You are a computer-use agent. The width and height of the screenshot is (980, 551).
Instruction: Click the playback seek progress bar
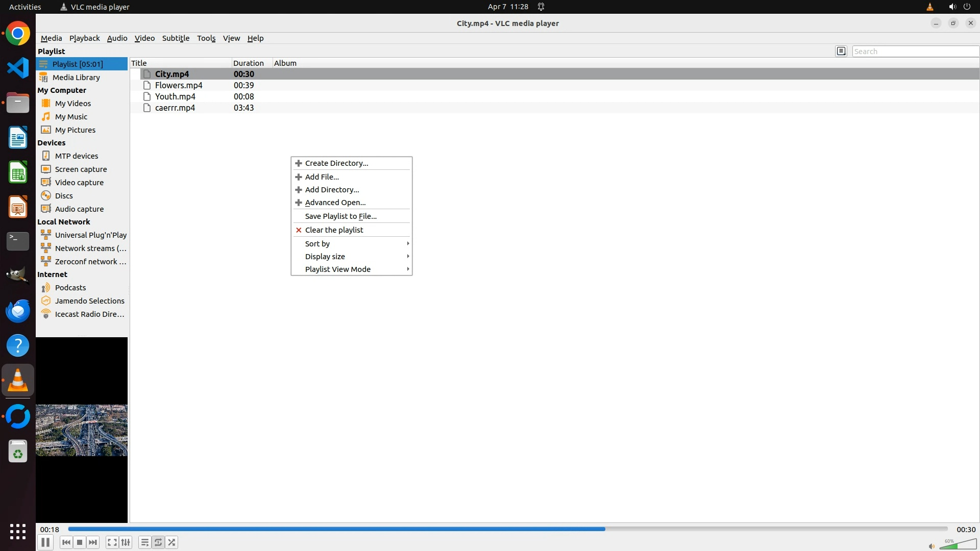pyautogui.click(x=507, y=529)
